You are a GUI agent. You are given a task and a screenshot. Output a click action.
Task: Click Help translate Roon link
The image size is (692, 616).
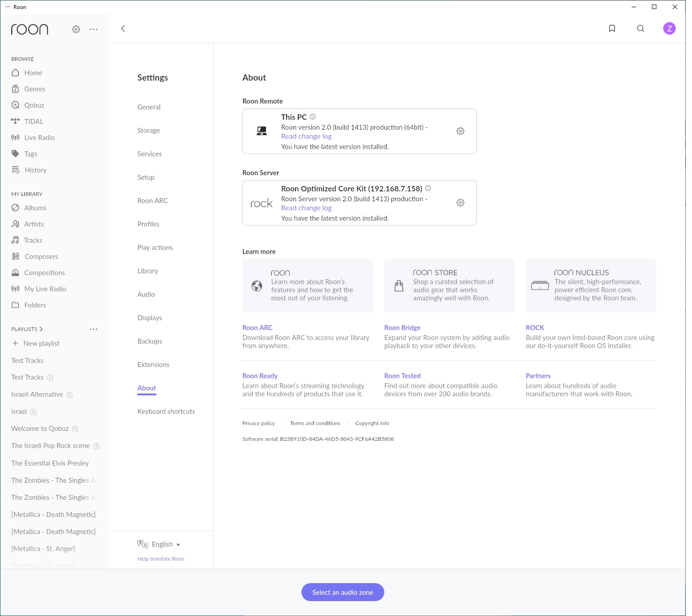[161, 559]
